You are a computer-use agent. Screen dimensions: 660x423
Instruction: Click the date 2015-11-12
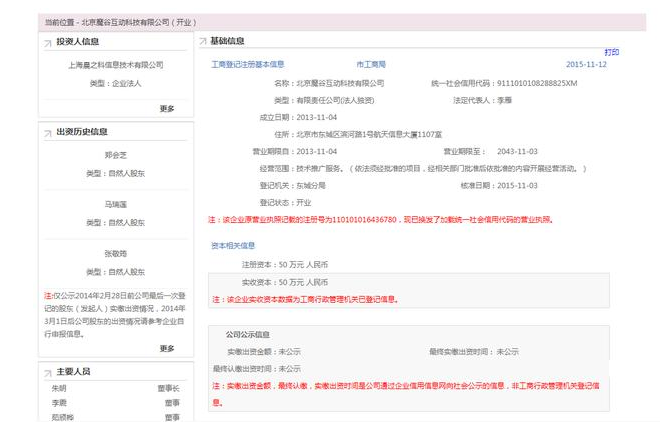(586, 64)
